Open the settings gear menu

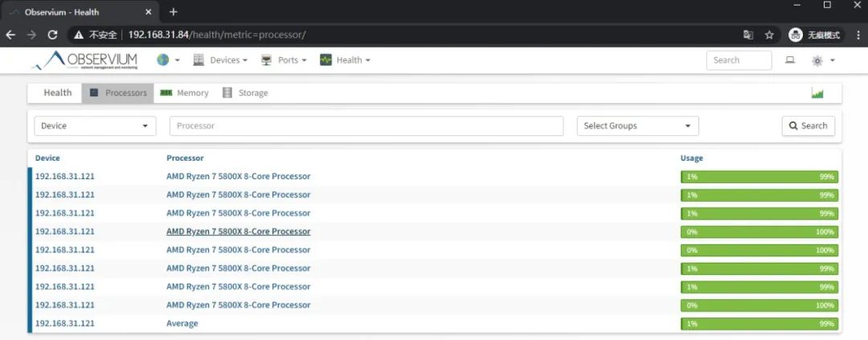(x=823, y=60)
